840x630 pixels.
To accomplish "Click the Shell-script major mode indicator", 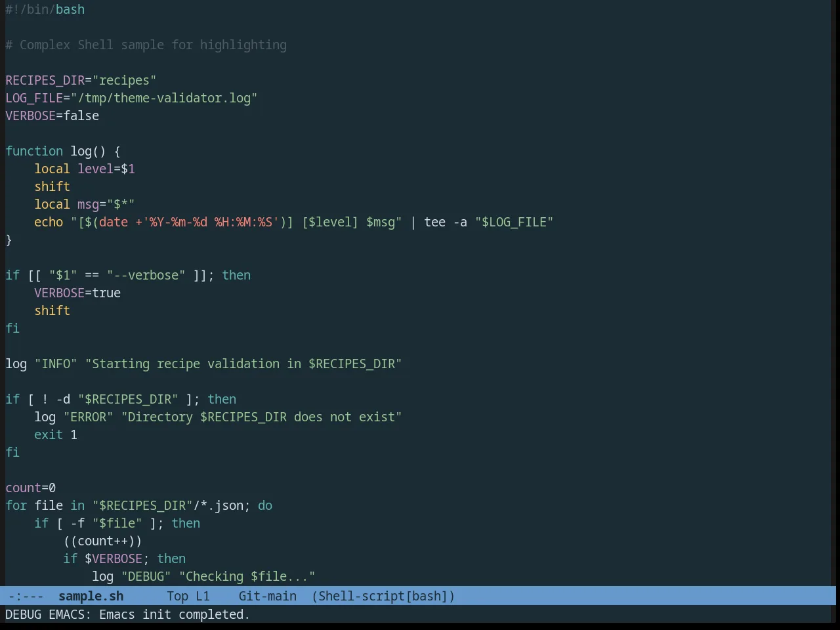I will pyautogui.click(x=362, y=596).
